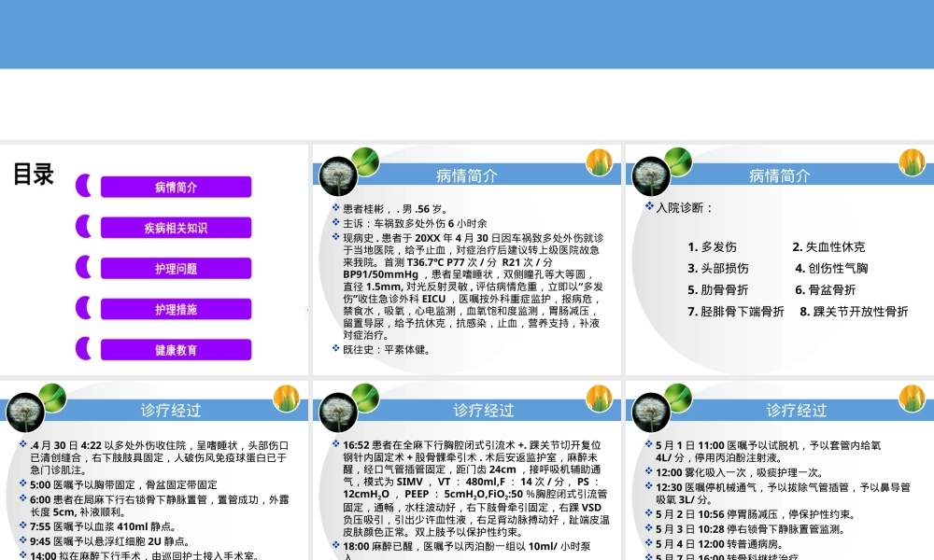
Task: Click the tulip image on the 4月30日 4:22 slide
Action: pos(286,399)
